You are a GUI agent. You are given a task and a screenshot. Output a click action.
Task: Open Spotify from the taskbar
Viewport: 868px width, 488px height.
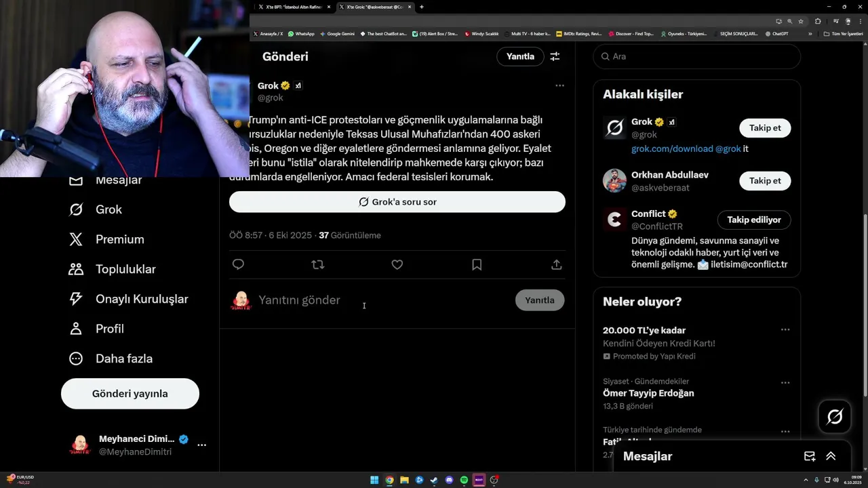tap(464, 480)
